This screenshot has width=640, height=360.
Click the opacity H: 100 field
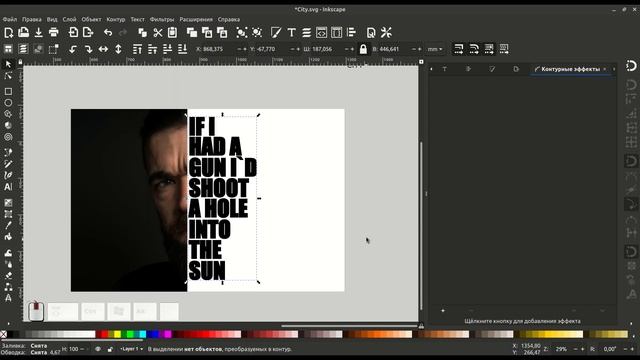pos(73,349)
